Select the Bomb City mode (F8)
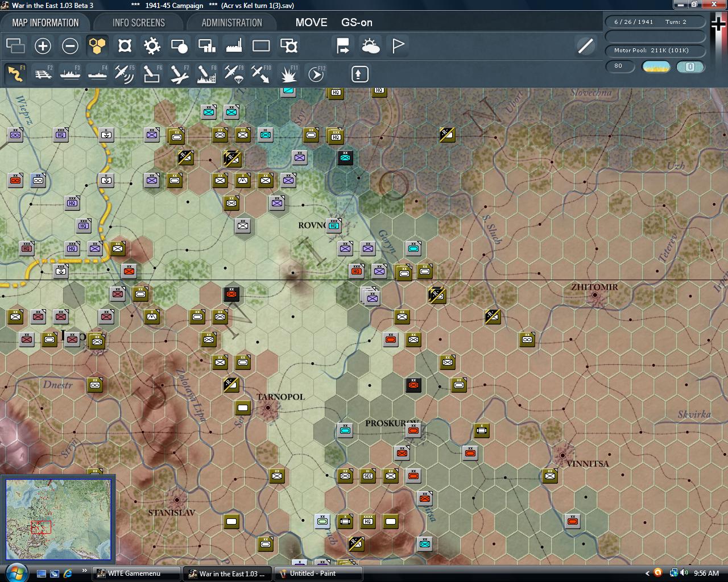Viewport: 728px width, 582px height. [206, 73]
